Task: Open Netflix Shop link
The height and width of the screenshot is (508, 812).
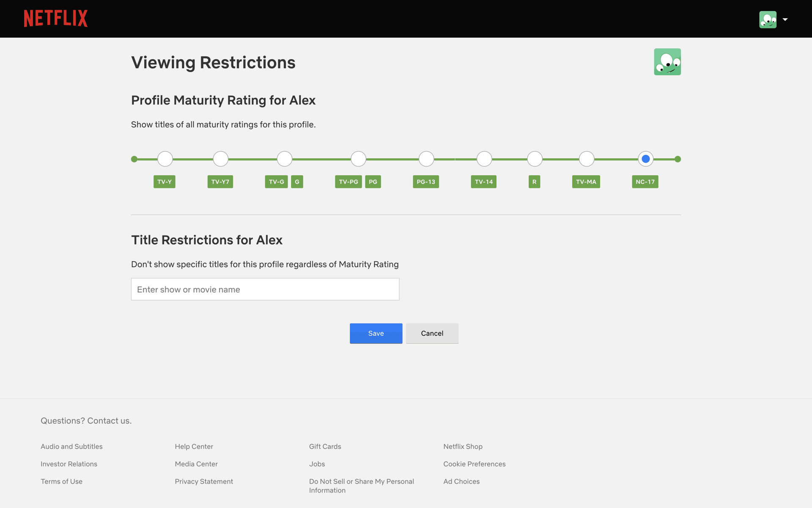Action: (463, 447)
